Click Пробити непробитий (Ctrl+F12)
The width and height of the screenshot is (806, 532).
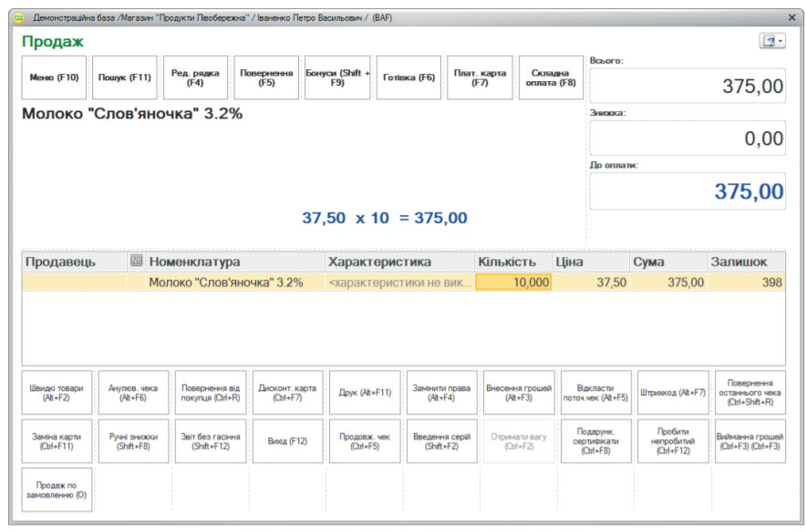coord(674,441)
